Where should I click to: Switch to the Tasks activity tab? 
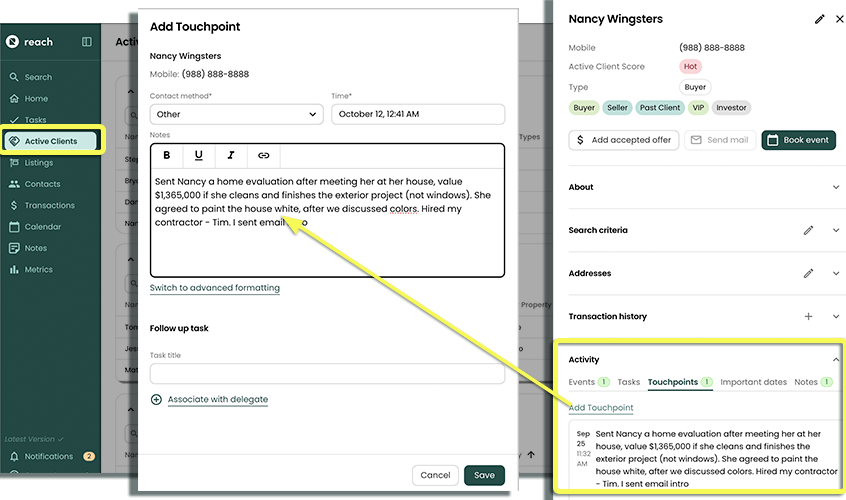pos(628,383)
